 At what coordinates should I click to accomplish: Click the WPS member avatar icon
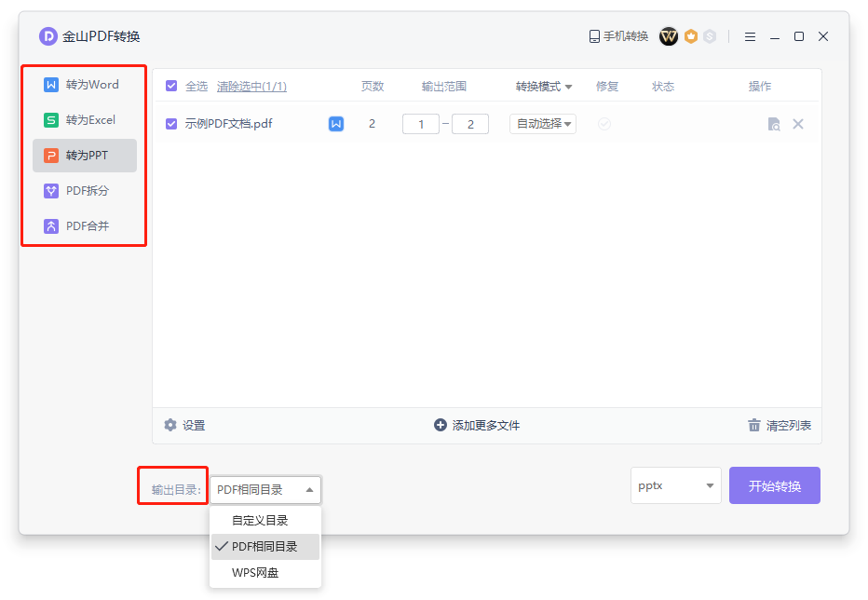pos(668,36)
